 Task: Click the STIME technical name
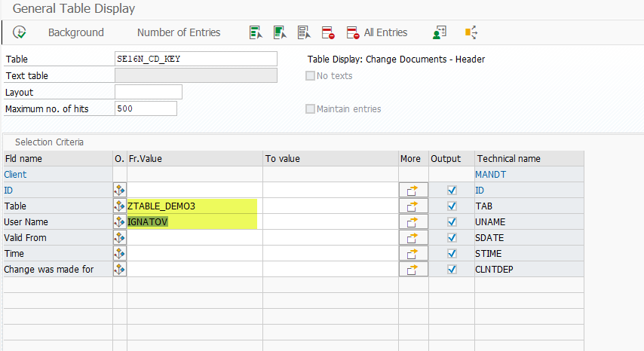pyautogui.click(x=489, y=253)
